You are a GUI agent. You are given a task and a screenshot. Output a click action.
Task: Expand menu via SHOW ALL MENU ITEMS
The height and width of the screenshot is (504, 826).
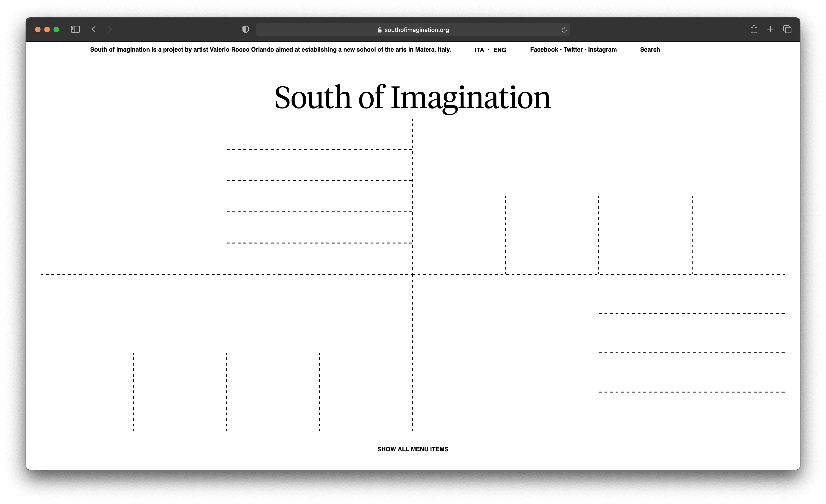tap(413, 449)
